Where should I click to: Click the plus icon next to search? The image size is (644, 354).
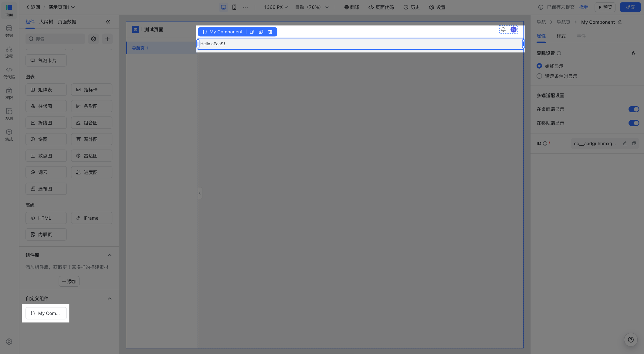(x=107, y=39)
